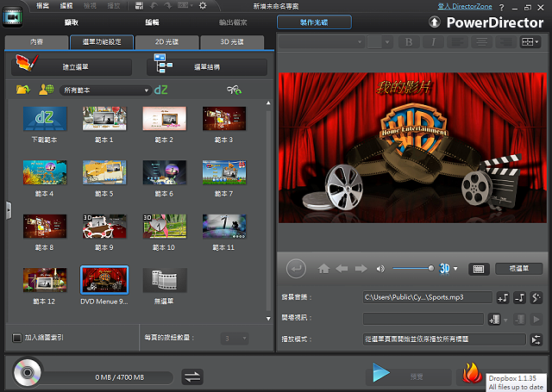Viewport: 552px width, 392px height.
Task: Set text alignment to right
Action: click(x=506, y=42)
